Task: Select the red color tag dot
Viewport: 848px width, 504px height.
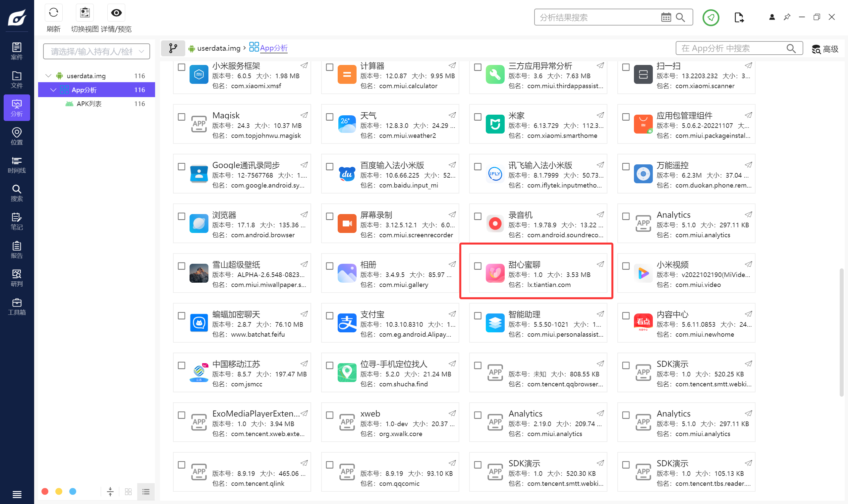Action: pos(45,491)
